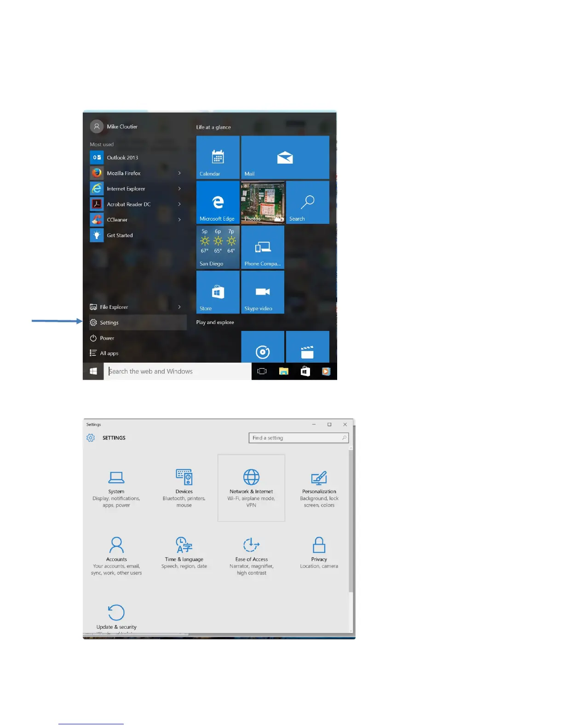This screenshot has height=728, width=563.
Task: Open the Store tile
Action: (x=218, y=292)
